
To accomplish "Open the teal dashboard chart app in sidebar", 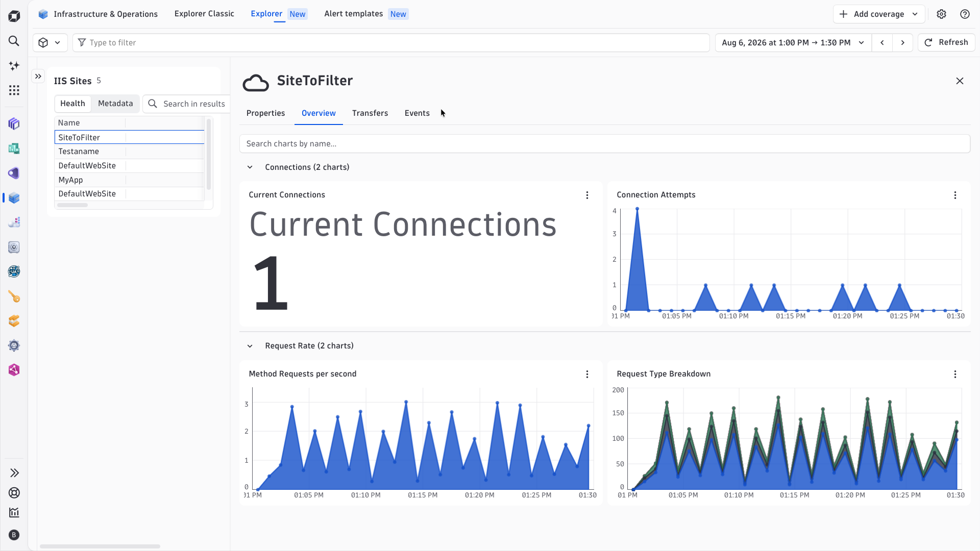I will (14, 148).
